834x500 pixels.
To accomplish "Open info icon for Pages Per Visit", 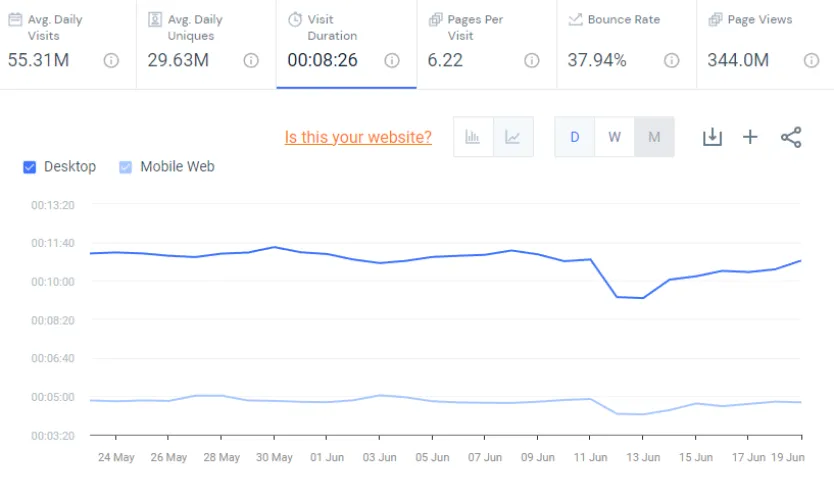I will [x=532, y=60].
